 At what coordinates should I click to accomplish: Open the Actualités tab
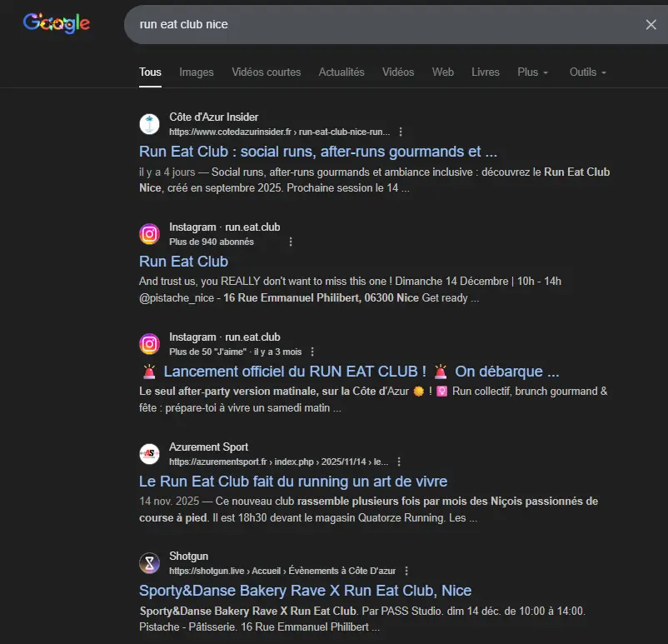(341, 72)
